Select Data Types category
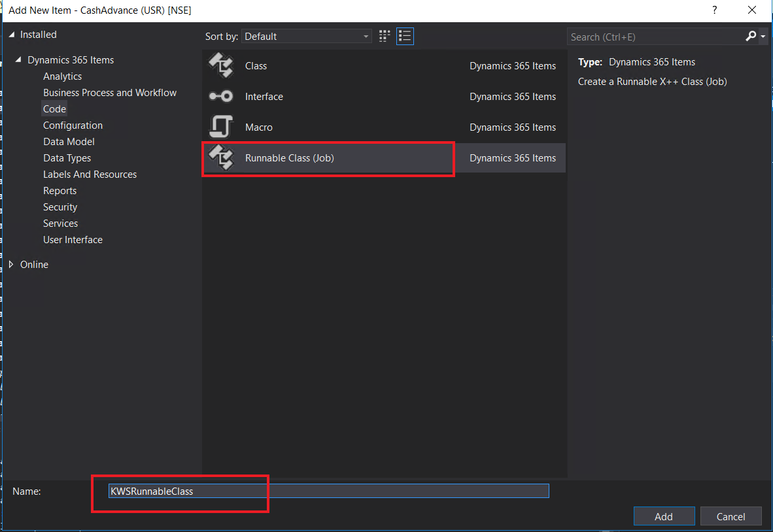 pyautogui.click(x=67, y=158)
